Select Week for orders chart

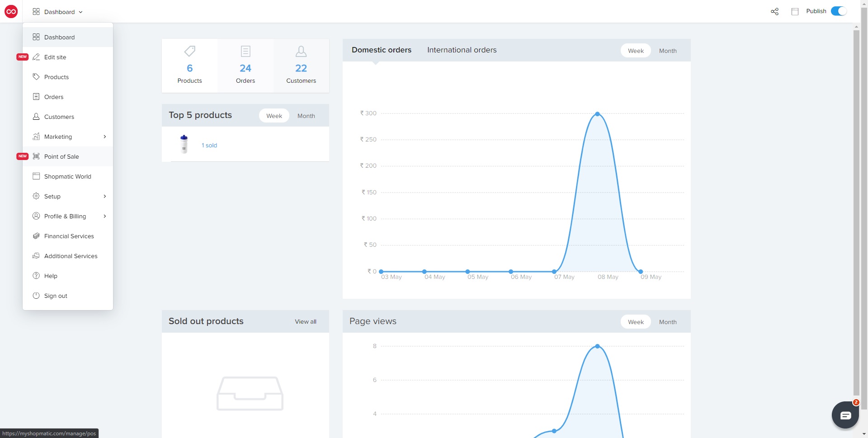[636, 51]
